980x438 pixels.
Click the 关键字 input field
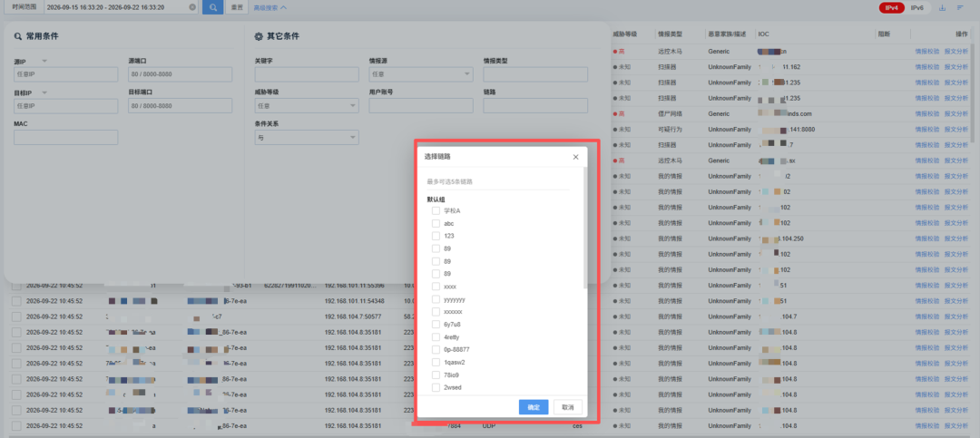coord(307,74)
